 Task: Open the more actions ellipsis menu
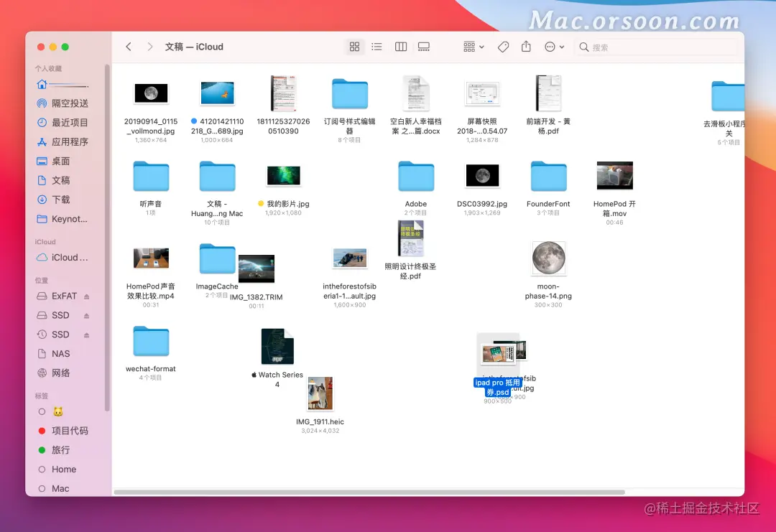point(554,47)
